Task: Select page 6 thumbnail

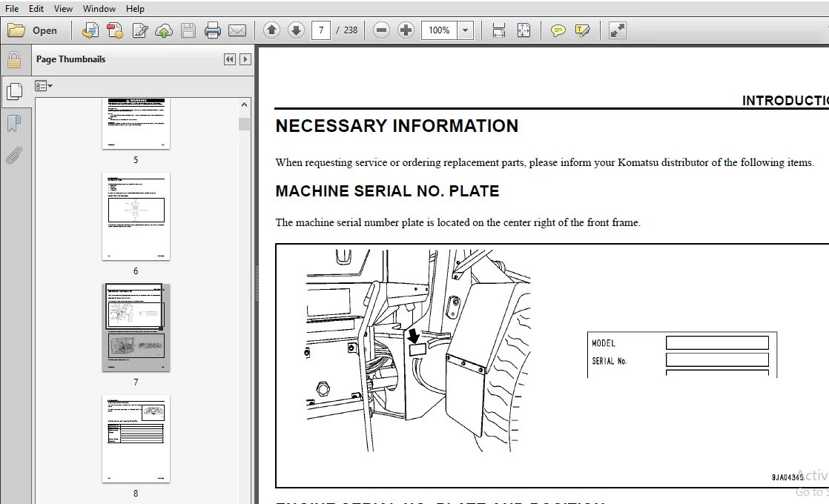Action: (x=136, y=216)
